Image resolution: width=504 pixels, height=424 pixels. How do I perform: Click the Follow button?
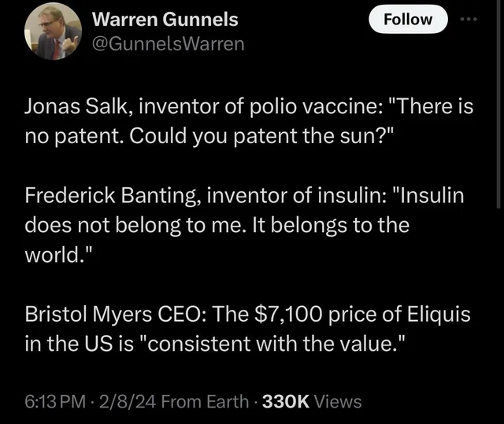click(x=407, y=20)
